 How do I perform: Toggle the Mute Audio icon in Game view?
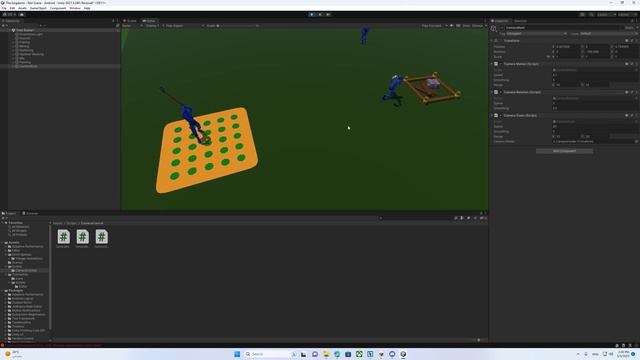tap(451, 25)
